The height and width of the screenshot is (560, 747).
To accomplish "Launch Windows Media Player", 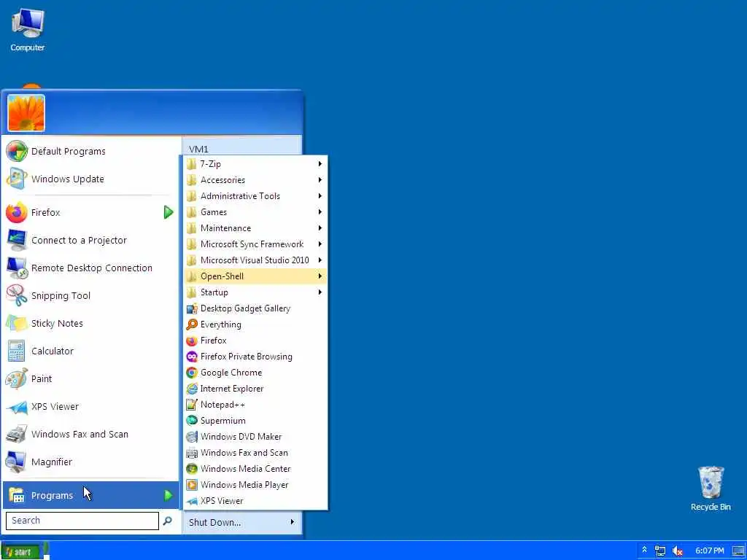I will (x=255, y=485).
